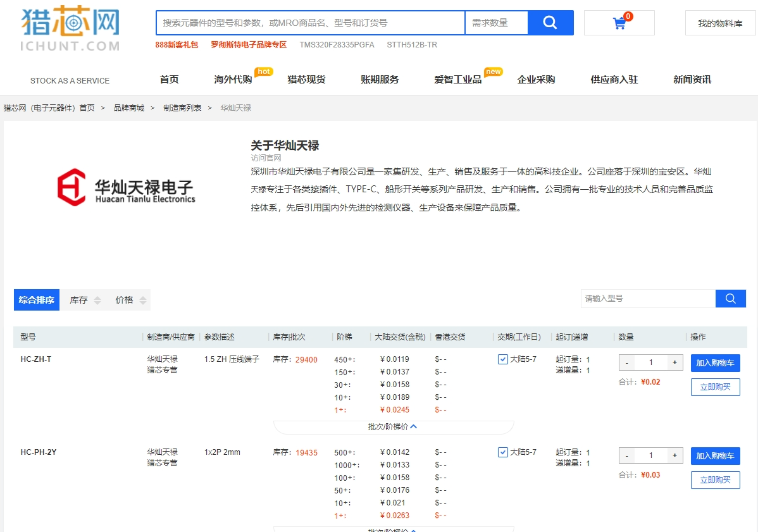Screen dimensions: 758x532
Task: Select 综合排序 sort tab
Action: pyautogui.click(x=37, y=300)
